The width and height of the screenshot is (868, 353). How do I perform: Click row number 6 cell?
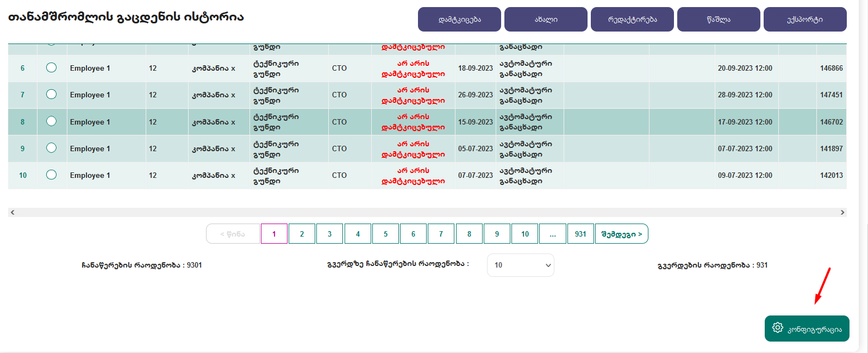coord(22,68)
